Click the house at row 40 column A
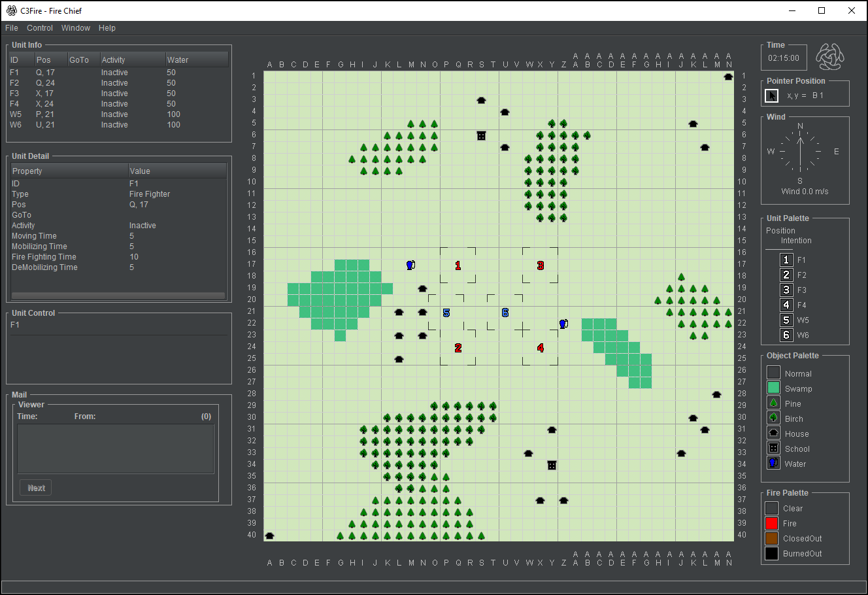868x595 pixels. (270, 536)
